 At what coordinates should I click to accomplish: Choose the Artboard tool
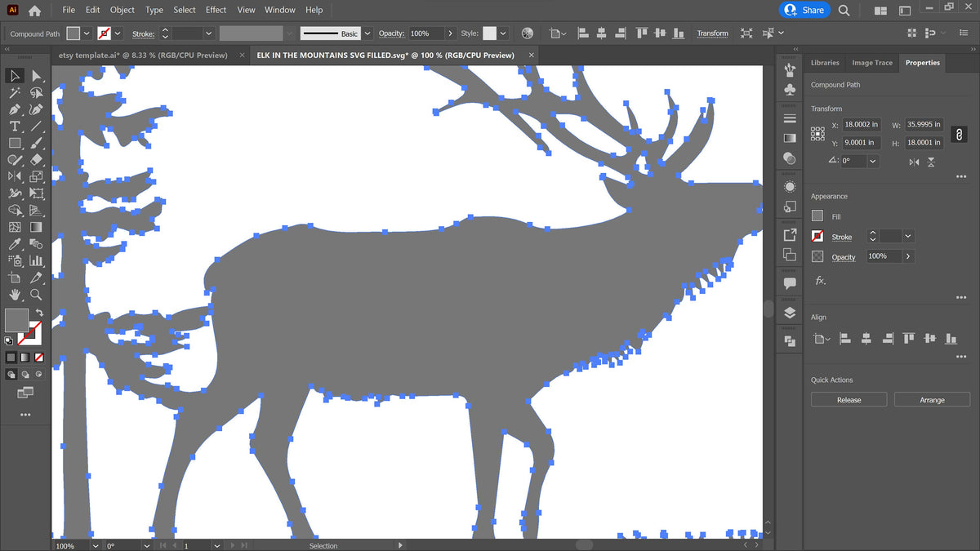point(15,278)
